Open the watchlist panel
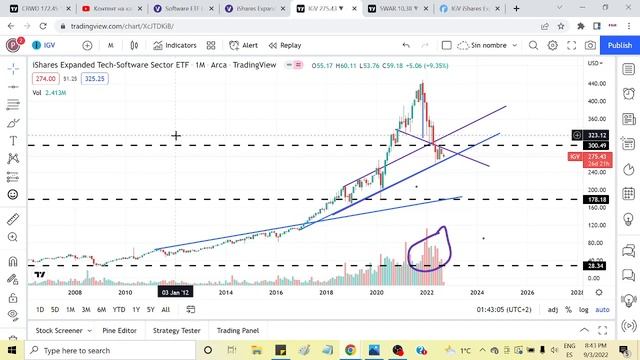The image size is (640, 360). (x=629, y=69)
